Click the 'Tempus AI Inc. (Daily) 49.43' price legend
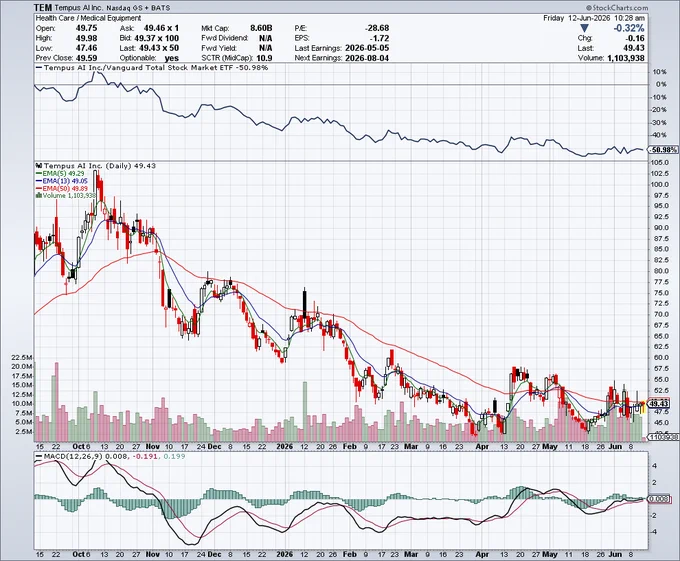The image size is (680, 561). point(95,166)
